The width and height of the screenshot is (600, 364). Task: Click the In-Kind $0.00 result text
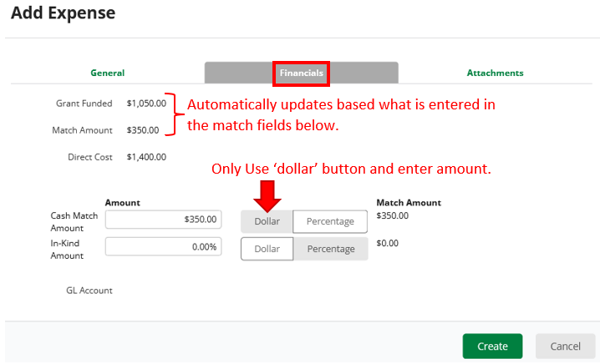click(387, 243)
